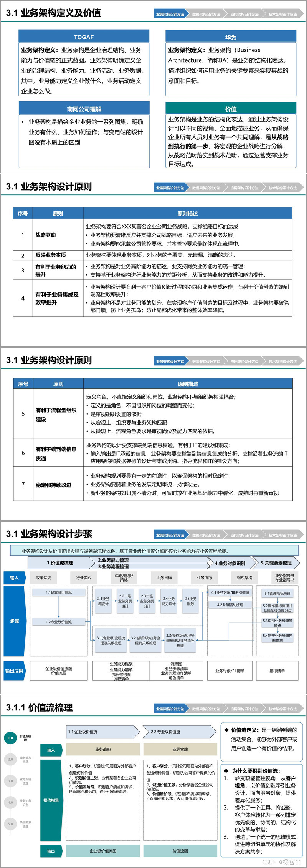The height and width of the screenshot is (868, 307).
Task: Click the 3.业务流程梳理 chevron label
Action: [x=113, y=566]
